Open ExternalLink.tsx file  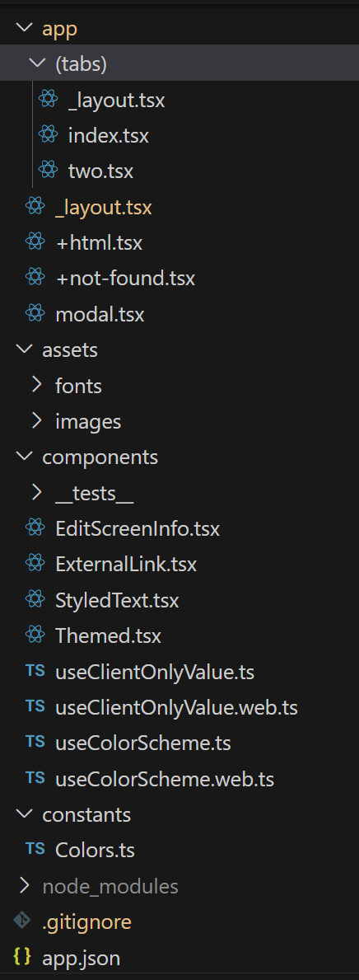coord(126,565)
